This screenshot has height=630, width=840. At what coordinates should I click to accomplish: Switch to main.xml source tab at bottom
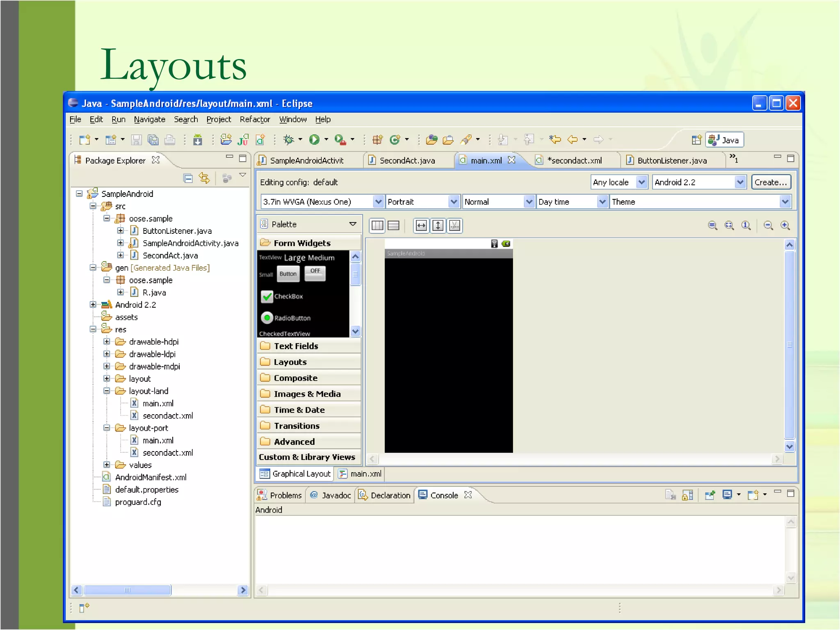tap(360, 474)
